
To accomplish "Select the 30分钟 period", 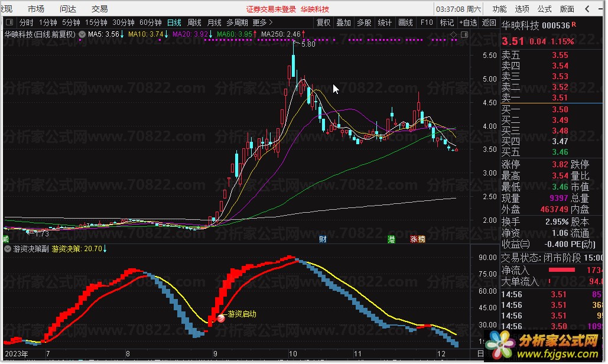I will pyautogui.click(x=123, y=22).
